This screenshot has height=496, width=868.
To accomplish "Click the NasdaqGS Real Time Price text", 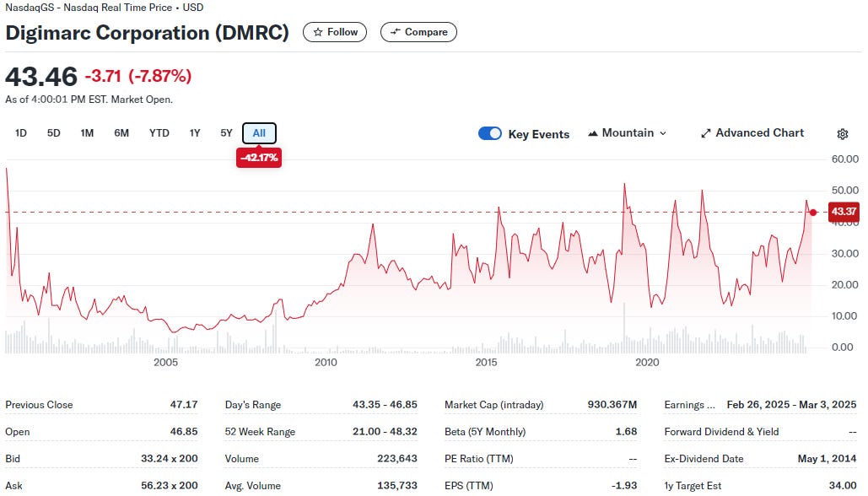I will click(104, 8).
